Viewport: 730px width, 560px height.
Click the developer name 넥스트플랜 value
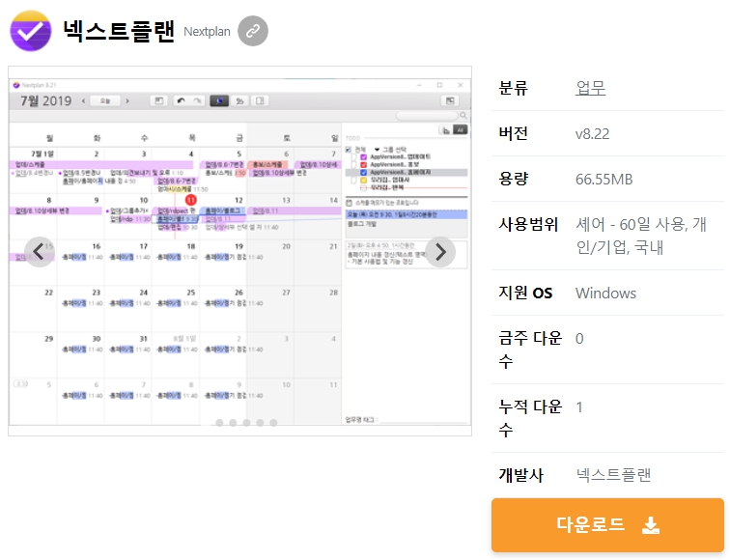point(613,475)
